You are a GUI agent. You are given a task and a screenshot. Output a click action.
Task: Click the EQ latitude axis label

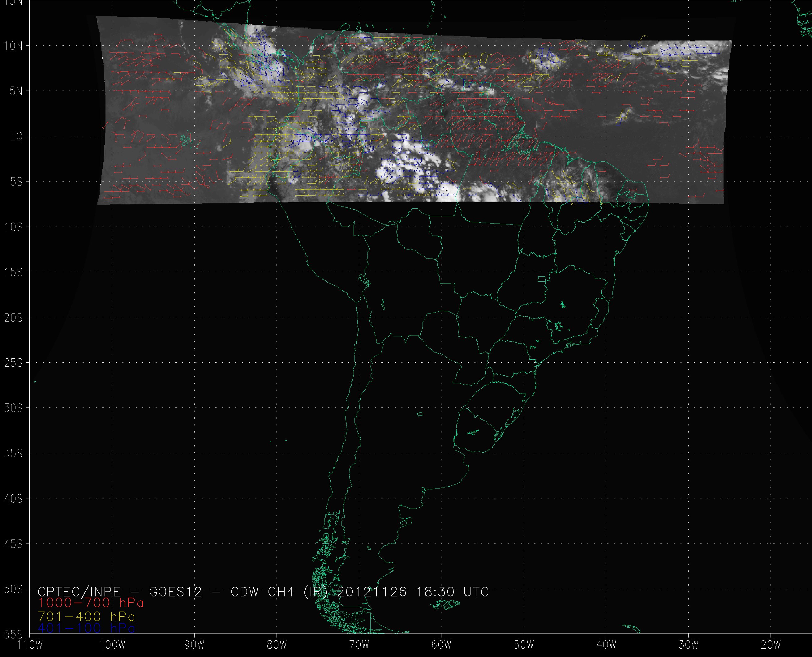tap(16, 137)
